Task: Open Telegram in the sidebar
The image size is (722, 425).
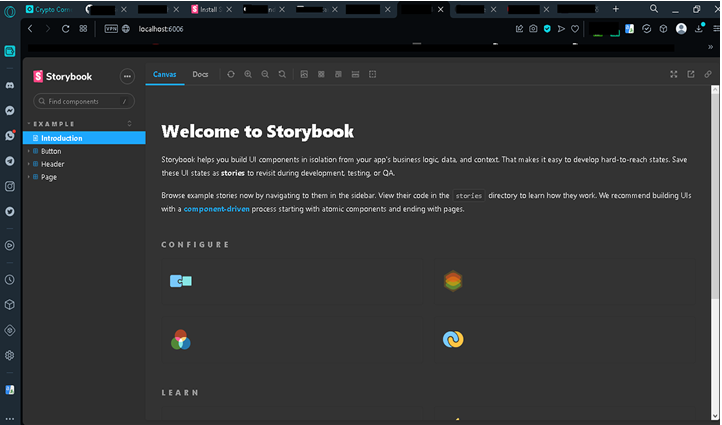Action: click(10, 161)
